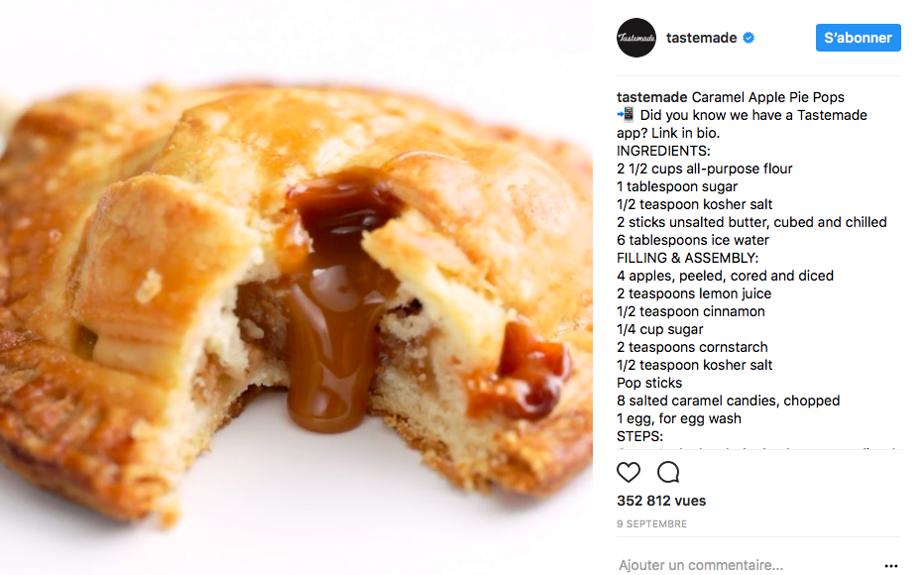Viewport: 924px width, 575px height.
Task: Click the INGREDIENTS: heading in the caption
Action: (663, 151)
